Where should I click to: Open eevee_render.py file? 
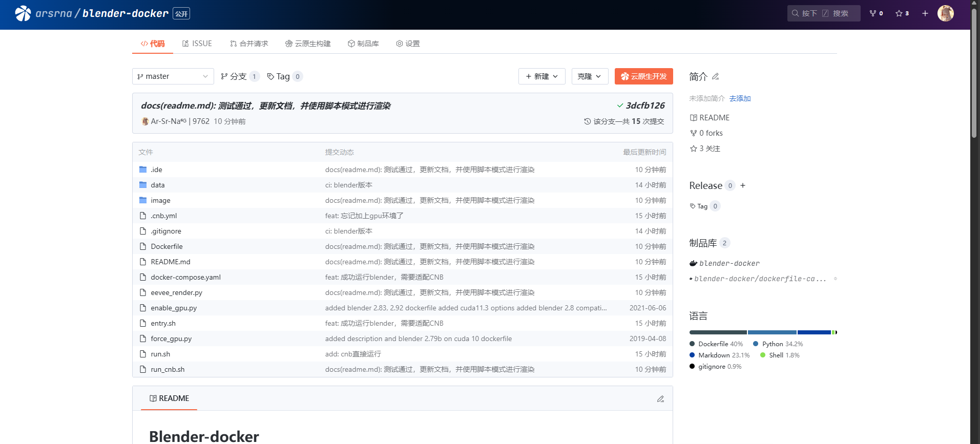click(x=176, y=292)
